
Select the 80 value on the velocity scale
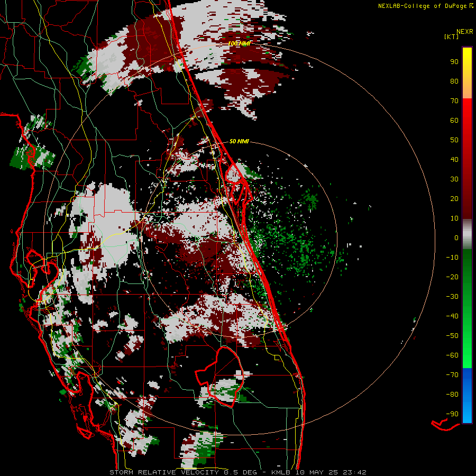(454, 81)
